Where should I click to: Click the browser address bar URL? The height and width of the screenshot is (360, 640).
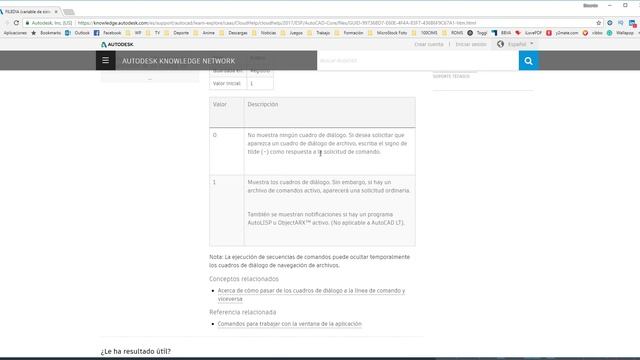point(277,23)
